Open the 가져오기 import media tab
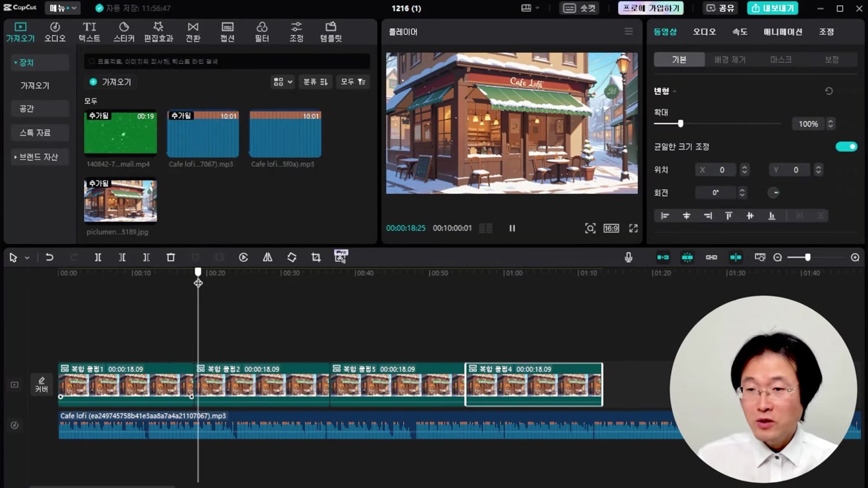 coord(20,32)
